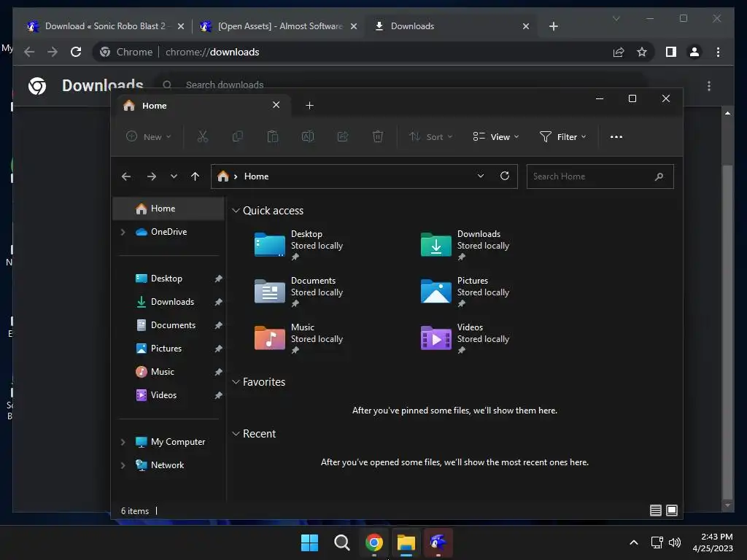Open the Sort dropdown menu
This screenshot has height=560, width=747.
click(x=430, y=136)
